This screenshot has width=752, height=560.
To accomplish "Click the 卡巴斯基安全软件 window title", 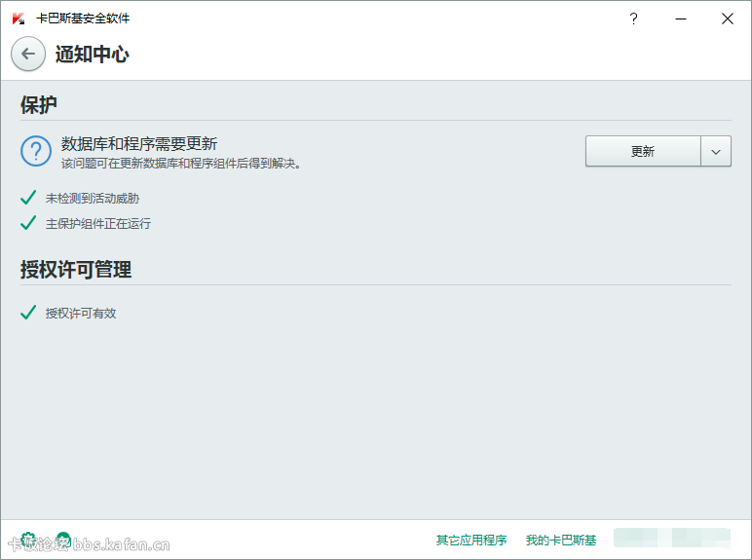I will tap(83, 19).
